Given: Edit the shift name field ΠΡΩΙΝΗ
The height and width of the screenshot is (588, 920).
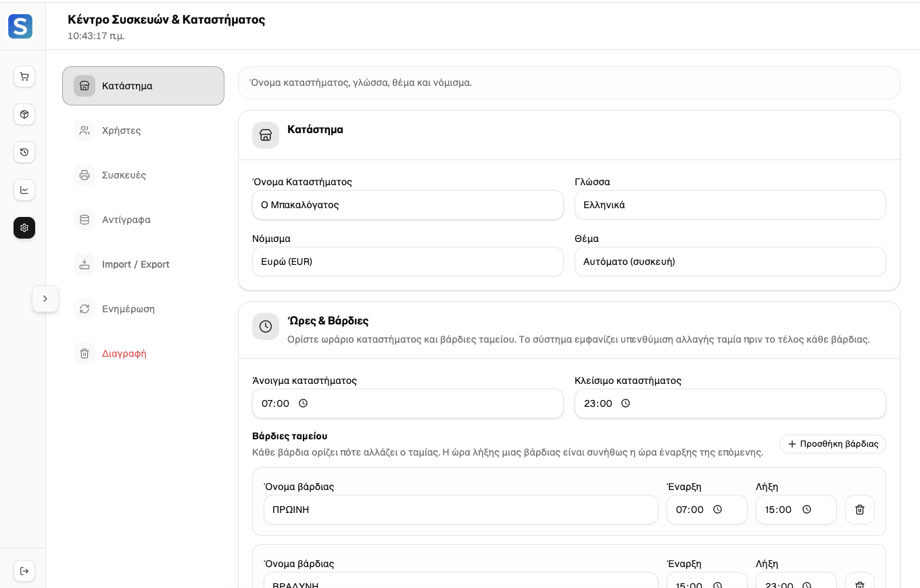Looking at the screenshot, I should click(461, 510).
